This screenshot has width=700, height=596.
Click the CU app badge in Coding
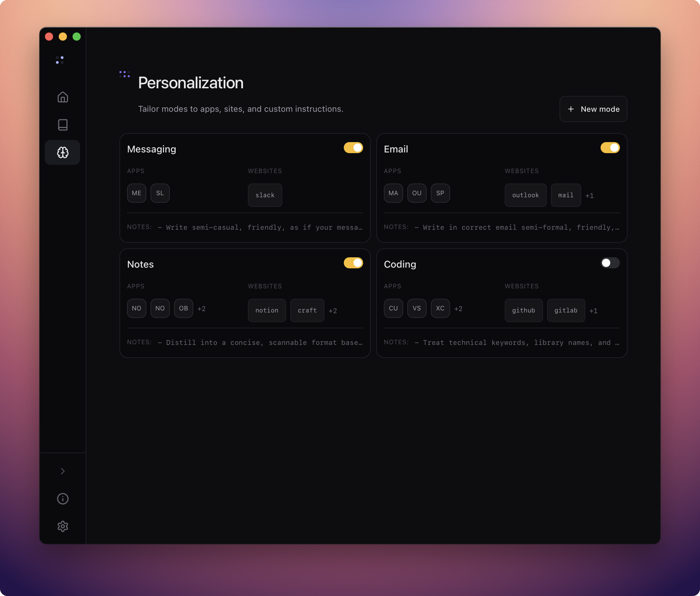pos(393,308)
